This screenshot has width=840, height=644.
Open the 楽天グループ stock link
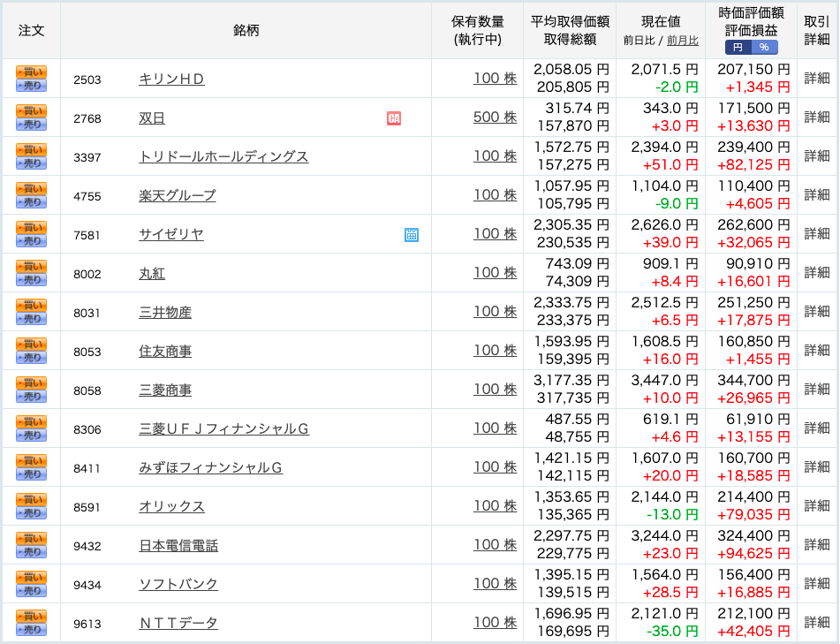[x=178, y=196]
